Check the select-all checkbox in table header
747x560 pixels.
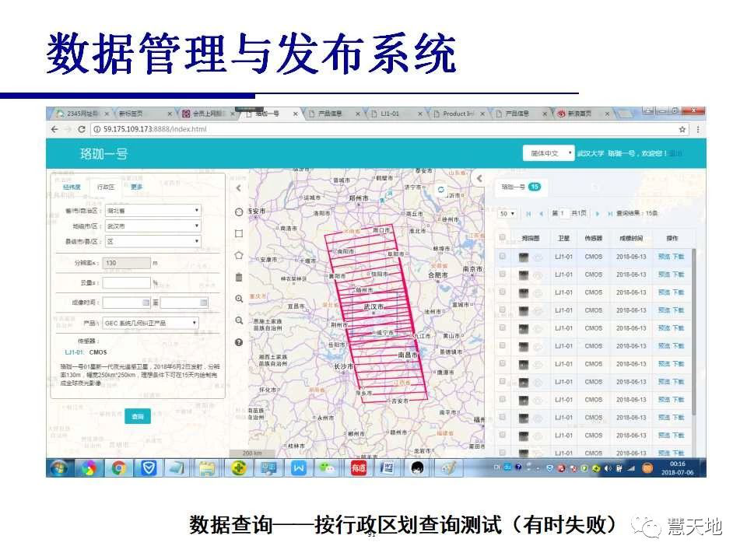point(503,238)
